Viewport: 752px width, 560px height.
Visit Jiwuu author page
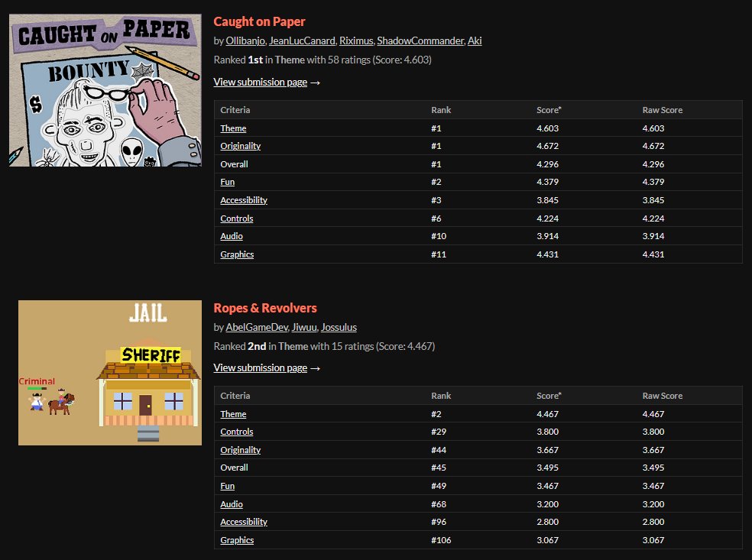(x=304, y=327)
